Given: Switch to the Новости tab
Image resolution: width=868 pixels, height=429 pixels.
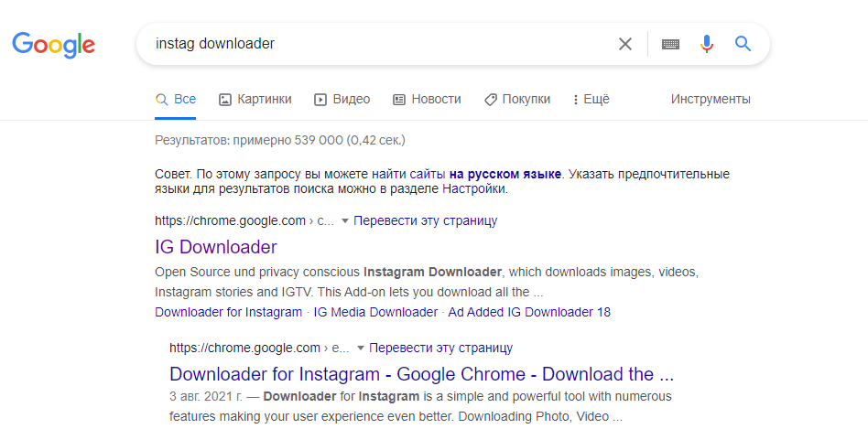Looking at the screenshot, I should (x=427, y=100).
